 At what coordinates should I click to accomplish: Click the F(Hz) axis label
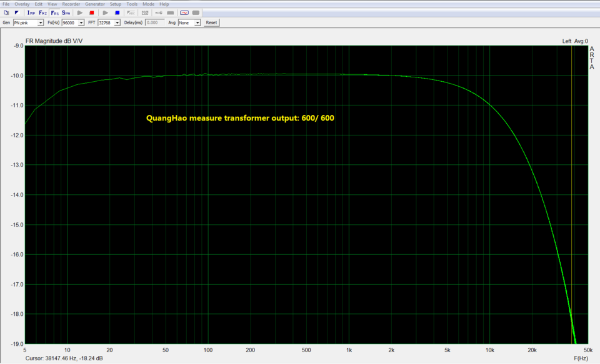pos(581,358)
